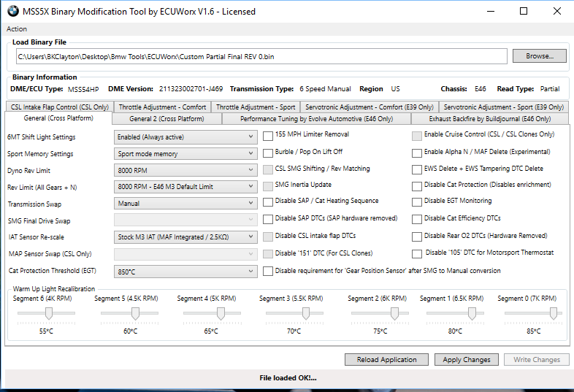Open IAT Sensor Re-scale dropdown

[x=185, y=237]
